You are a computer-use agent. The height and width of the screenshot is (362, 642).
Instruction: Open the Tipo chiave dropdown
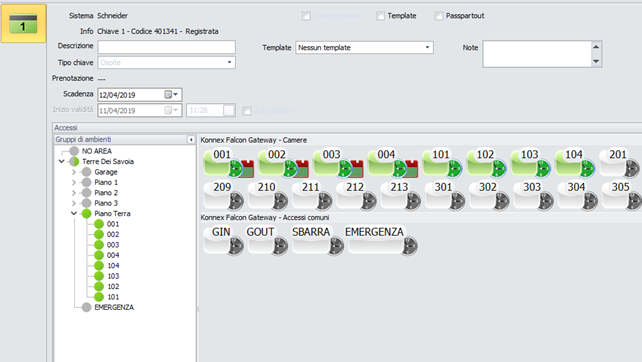pos(229,63)
